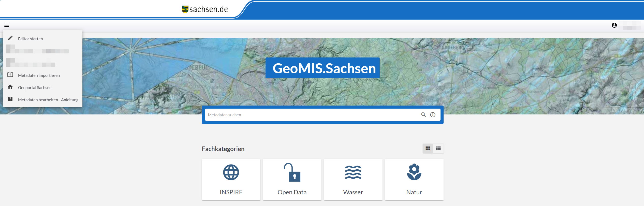The width and height of the screenshot is (644, 206).
Task: Choose Metadaten importieren from menu
Action: tap(39, 75)
